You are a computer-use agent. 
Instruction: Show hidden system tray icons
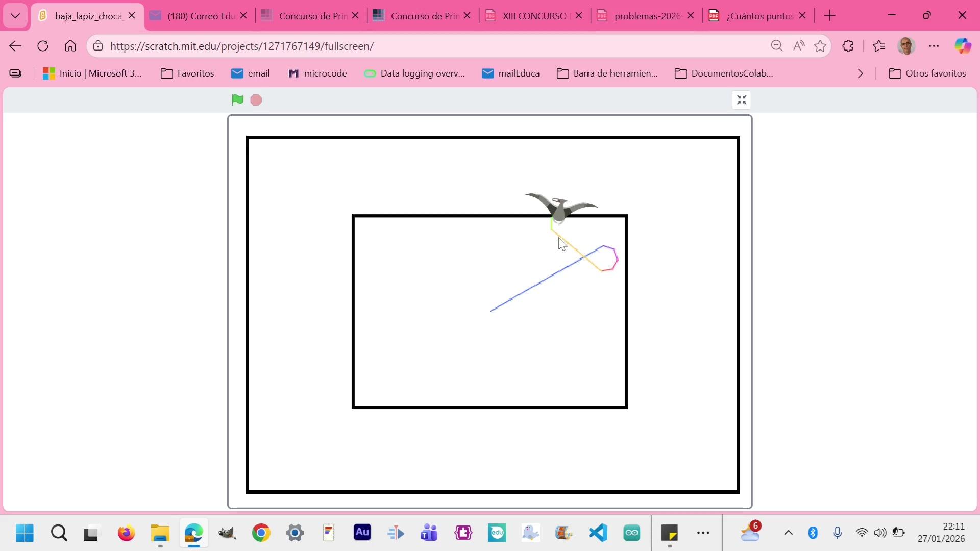point(788,533)
